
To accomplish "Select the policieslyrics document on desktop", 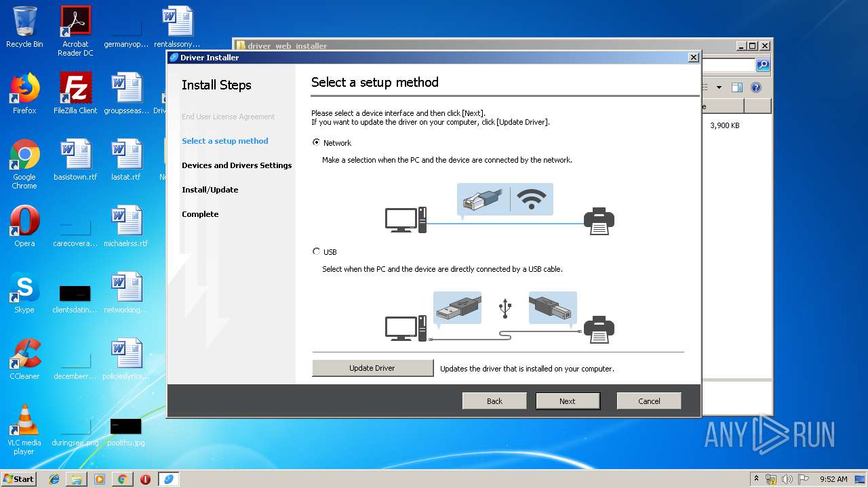I will [126, 359].
